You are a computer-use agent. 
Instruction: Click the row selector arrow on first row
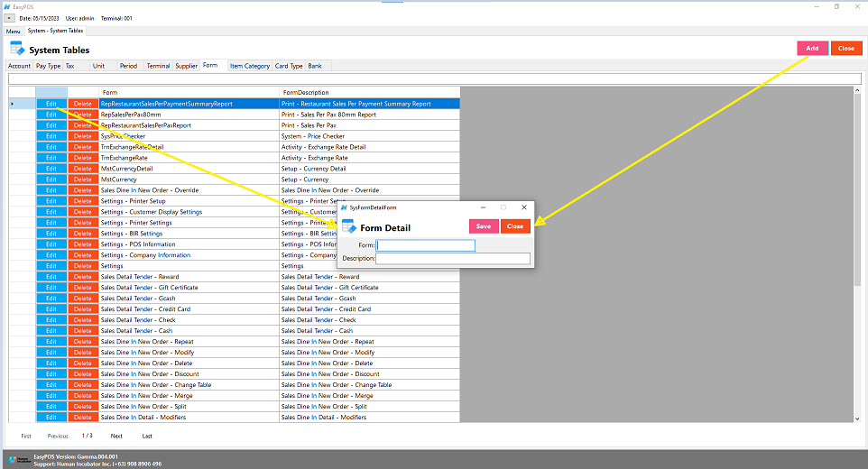coord(12,104)
